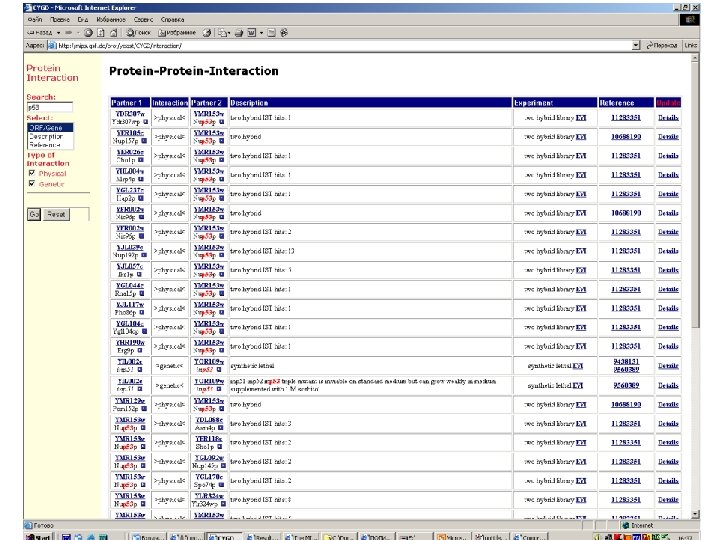Click the vertical scrollbar thumb
The image size is (720, 540).
pyautogui.click(x=695, y=195)
